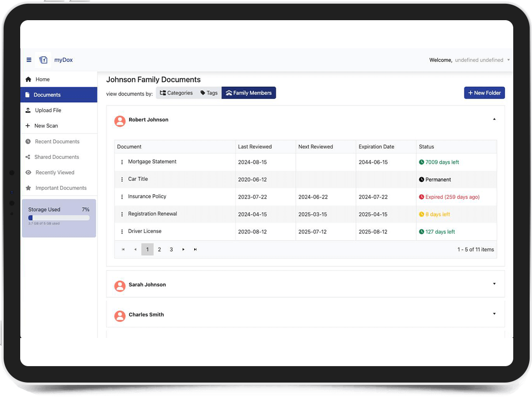
Task: Switch view to Tags
Action: point(209,93)
